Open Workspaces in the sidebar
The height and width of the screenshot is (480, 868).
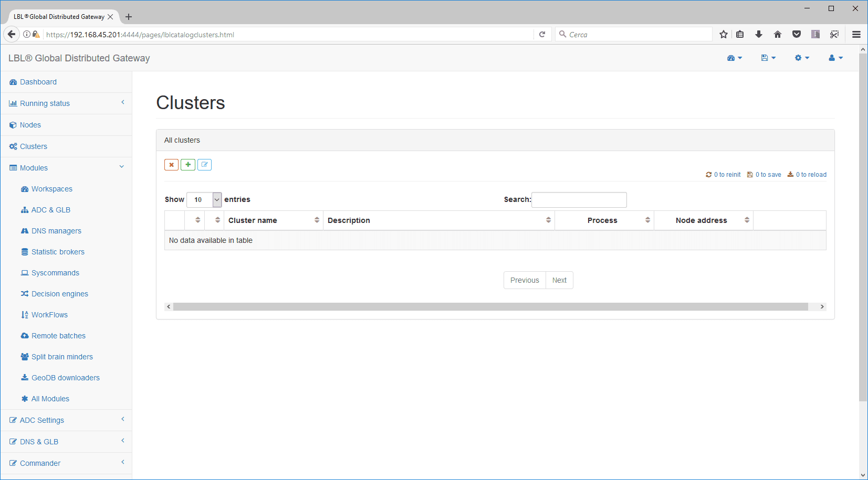click(51, 189)
